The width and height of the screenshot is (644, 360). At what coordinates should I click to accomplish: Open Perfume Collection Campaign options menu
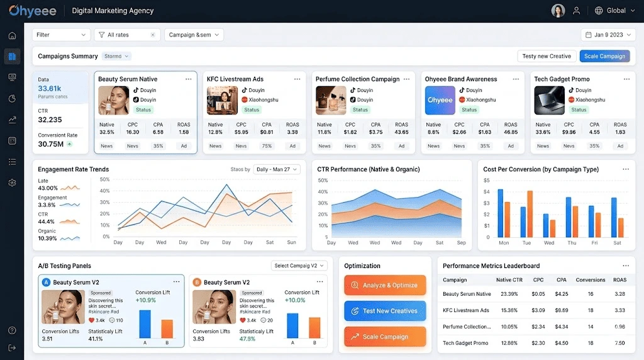[407, 79]
